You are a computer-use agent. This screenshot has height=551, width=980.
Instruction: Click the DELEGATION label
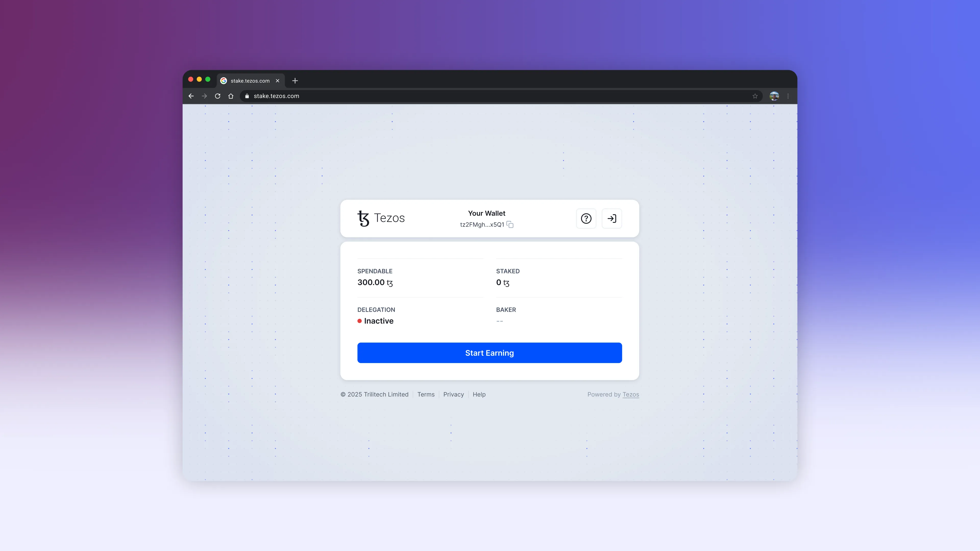tap(376, 310)
